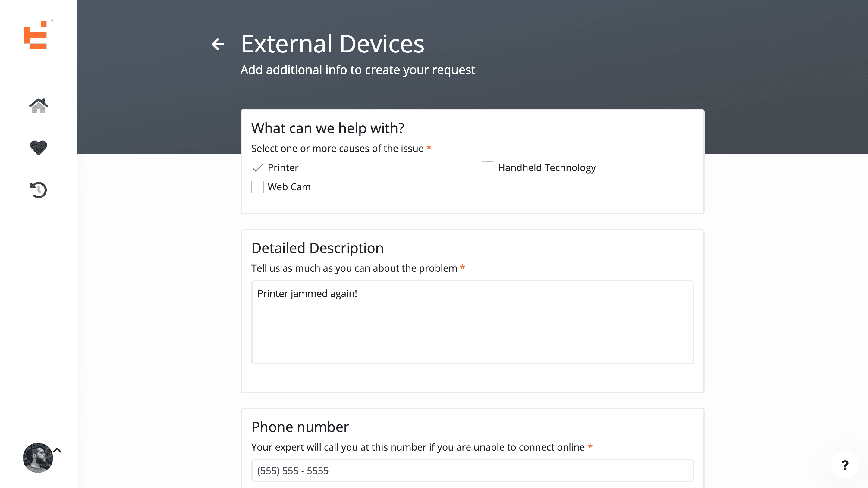This screenshot has width=868, height=488.
Task: Focus the detailed description text area
Action: pos(472,322)
